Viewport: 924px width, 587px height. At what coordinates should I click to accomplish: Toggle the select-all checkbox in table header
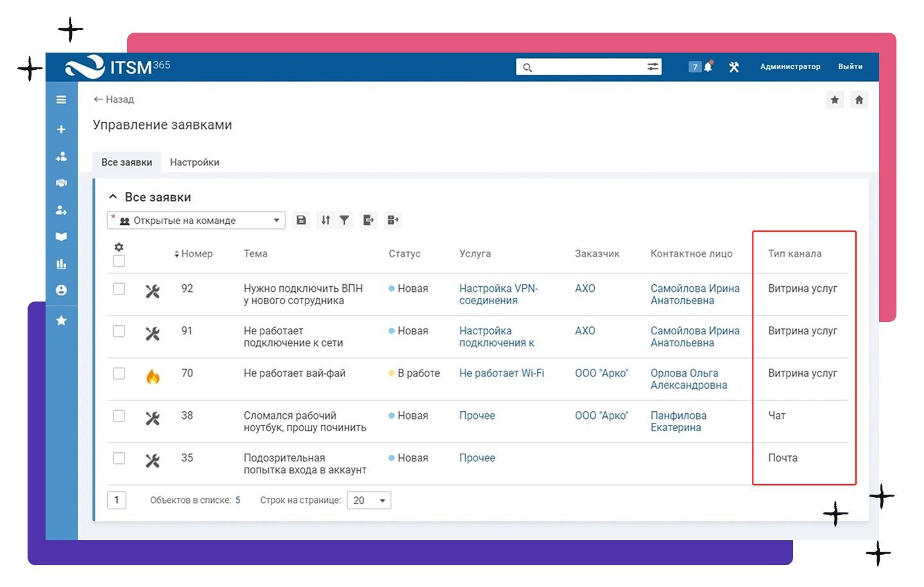(119, 261)
